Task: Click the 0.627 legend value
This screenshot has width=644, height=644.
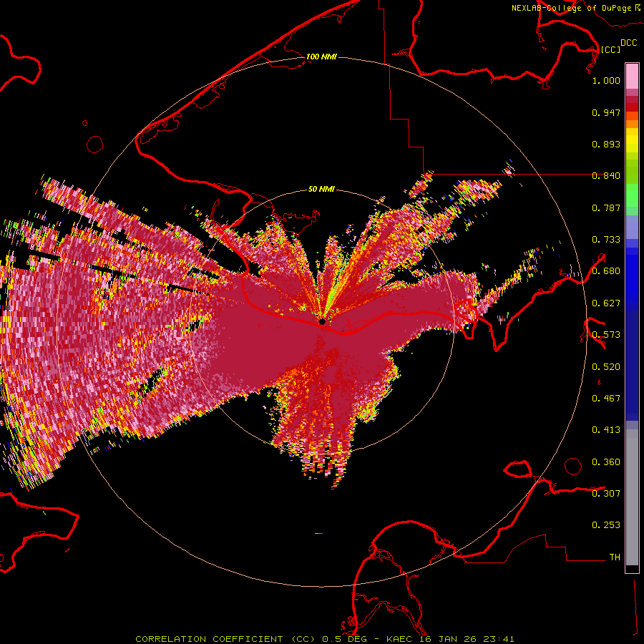Action: [x=606, y=303]
